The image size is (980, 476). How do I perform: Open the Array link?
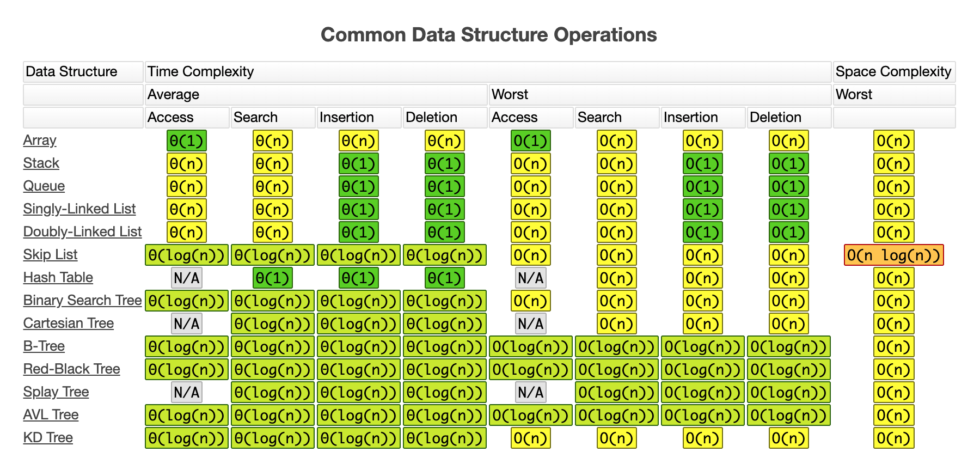[x=40, y=141]
